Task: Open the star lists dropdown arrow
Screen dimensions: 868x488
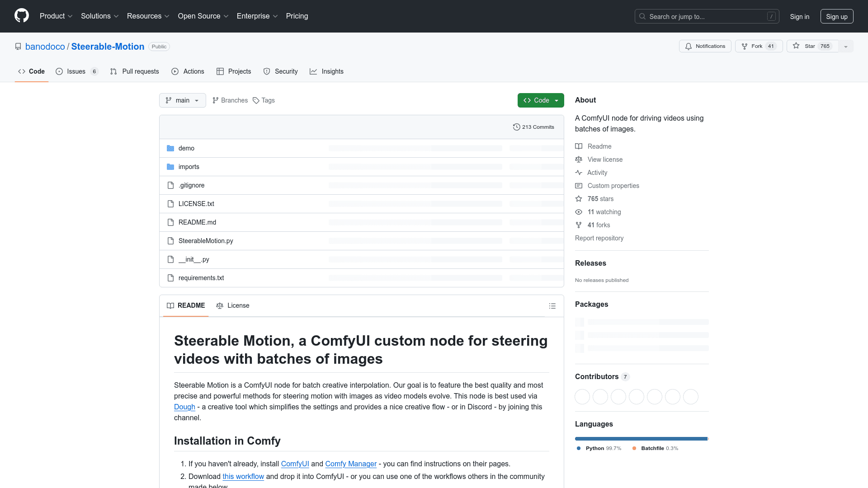Action: tap(846, 46)
